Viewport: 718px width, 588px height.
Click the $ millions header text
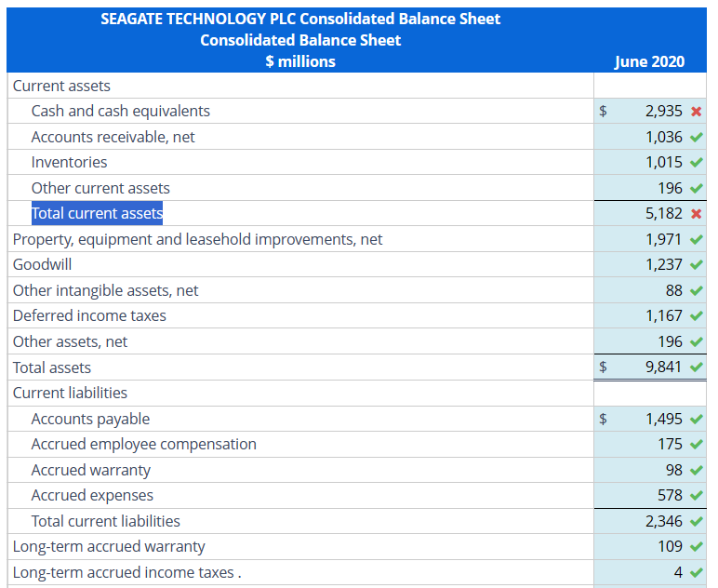click(x=300, y=61)
